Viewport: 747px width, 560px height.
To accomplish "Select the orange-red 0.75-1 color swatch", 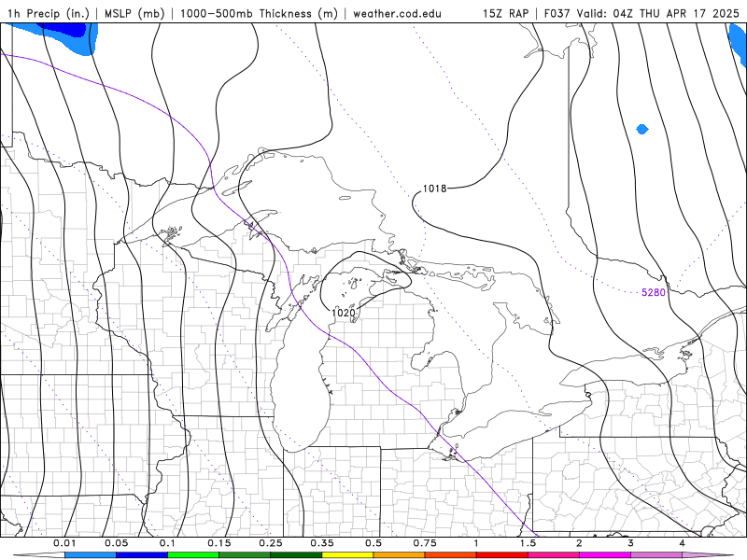I will click(451, 555).
